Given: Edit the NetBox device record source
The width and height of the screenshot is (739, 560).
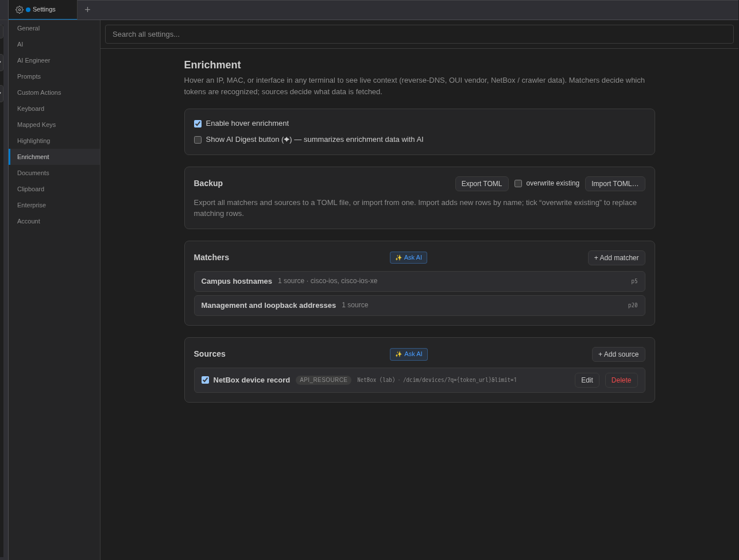Looking at the screenshot, I should (587, 380).
